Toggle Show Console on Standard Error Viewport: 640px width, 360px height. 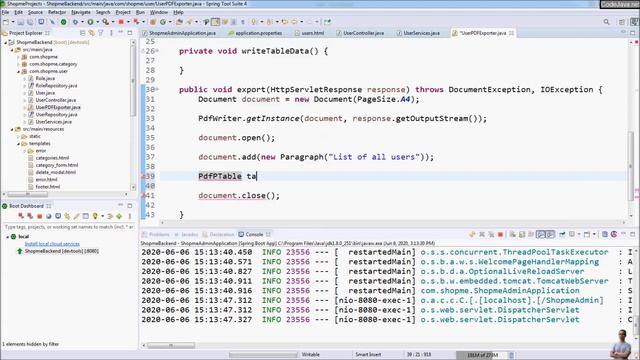click(x=551, y=234)
